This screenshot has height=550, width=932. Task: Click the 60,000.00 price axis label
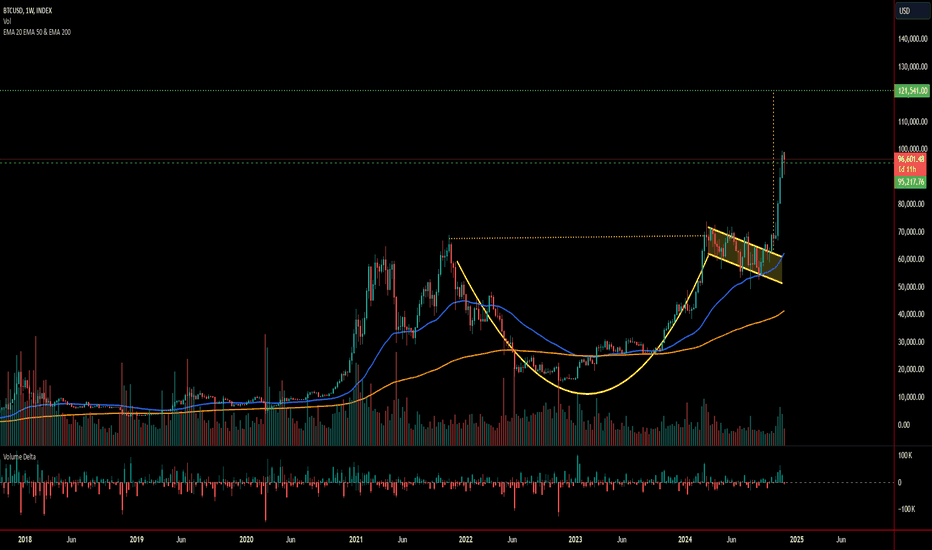coord(912,259)
